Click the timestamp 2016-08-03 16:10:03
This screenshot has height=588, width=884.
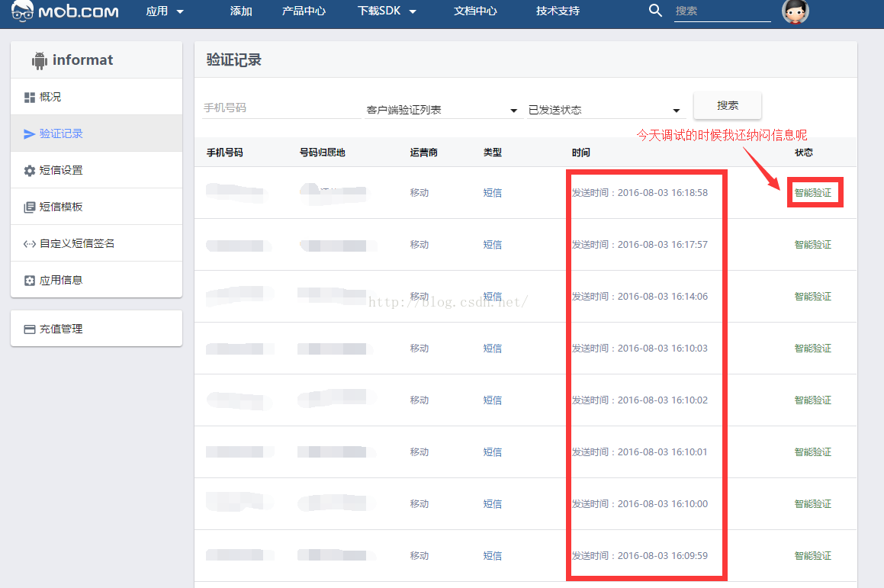coord(663,349)
